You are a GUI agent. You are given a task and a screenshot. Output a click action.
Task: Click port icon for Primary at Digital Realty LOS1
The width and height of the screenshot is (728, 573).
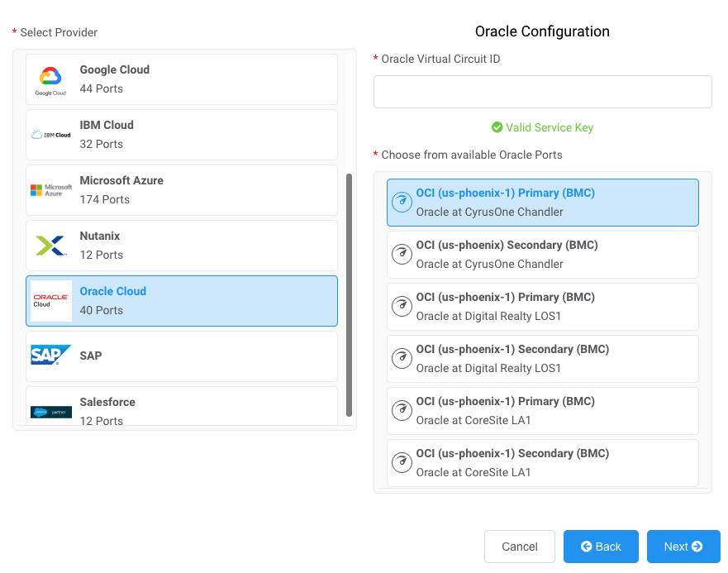click(402, 306)
